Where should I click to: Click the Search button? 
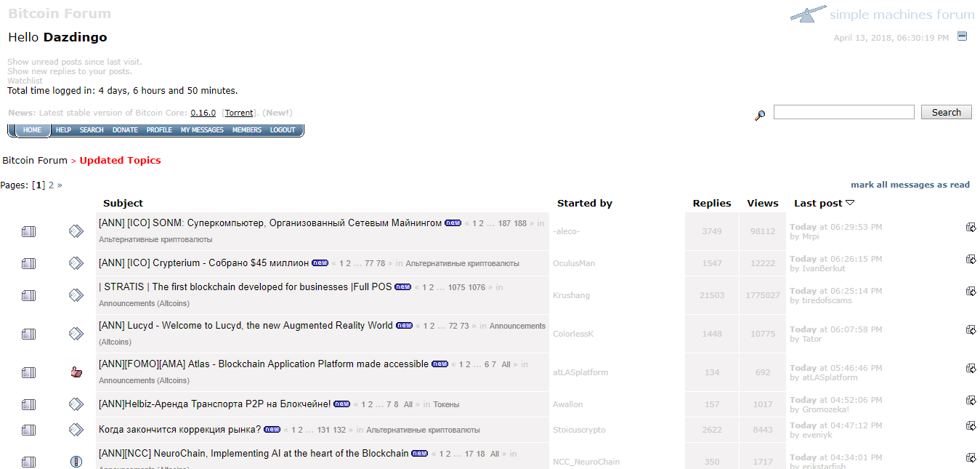(x=947, y=112)
